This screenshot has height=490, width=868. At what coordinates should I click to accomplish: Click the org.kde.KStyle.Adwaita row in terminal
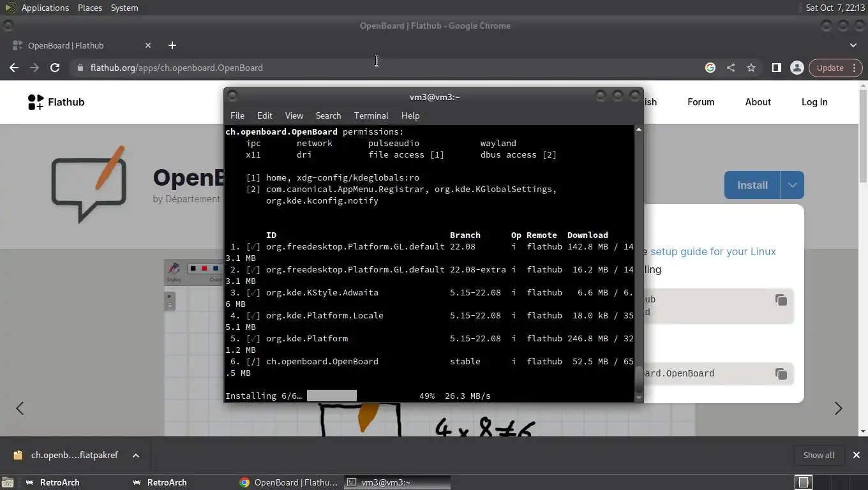click(x=430, y=298)
